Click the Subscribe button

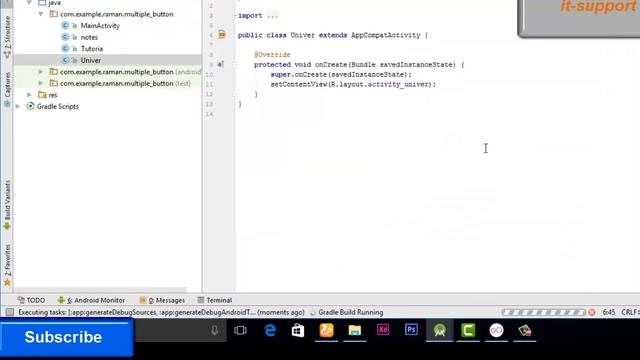coord(66,337)
